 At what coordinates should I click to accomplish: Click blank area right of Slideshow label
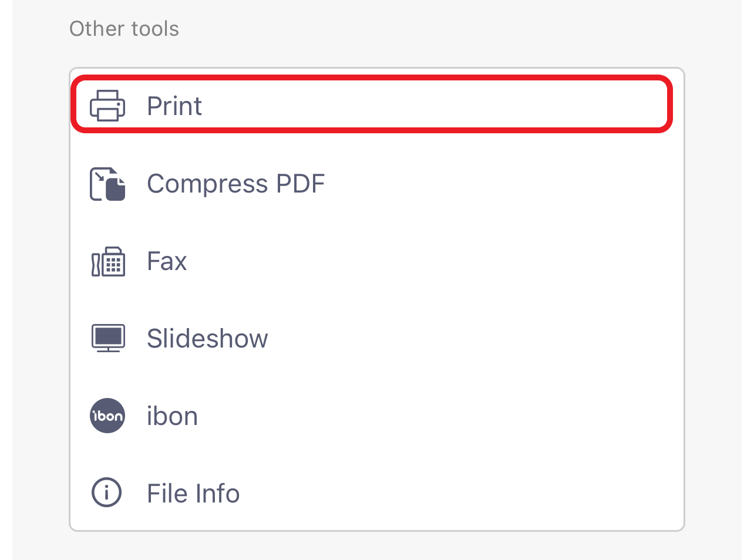470,339
